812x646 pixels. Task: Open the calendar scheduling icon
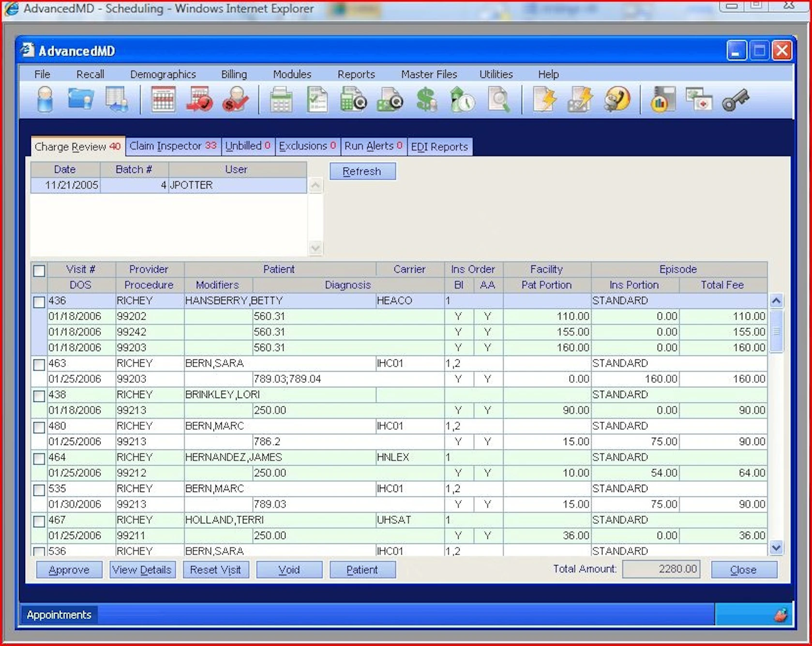pyautogui.click(x=163, y=99)
